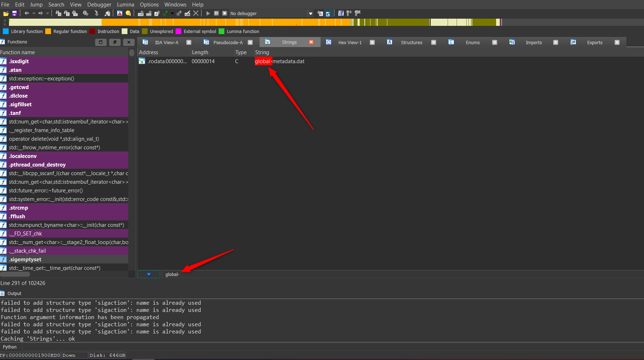Click the first Functions panel header button
Viewport: 644px width, 360px height.
click(101, 42)
